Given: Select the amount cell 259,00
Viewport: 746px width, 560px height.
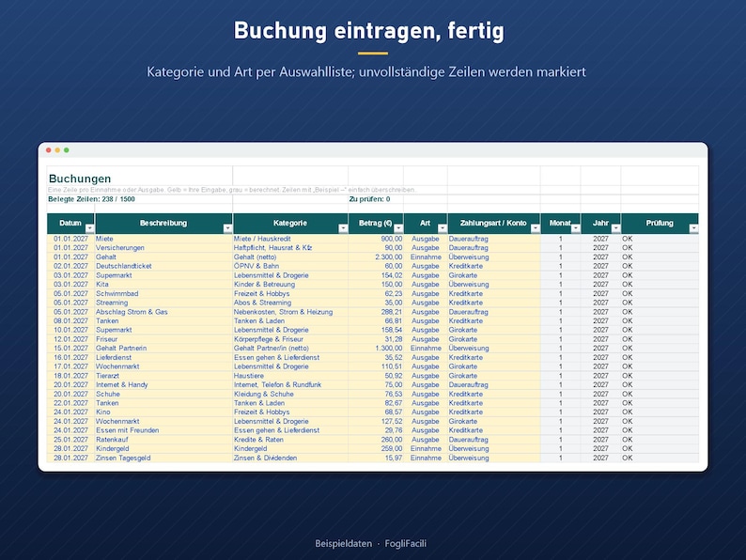Looking at the screenshot, I should click(376, 449).
